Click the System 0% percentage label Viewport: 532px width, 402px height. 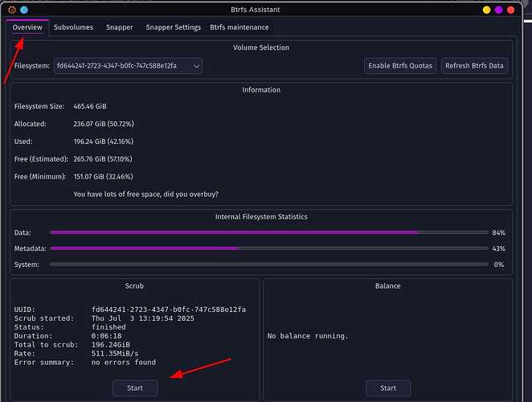[499, 265]
